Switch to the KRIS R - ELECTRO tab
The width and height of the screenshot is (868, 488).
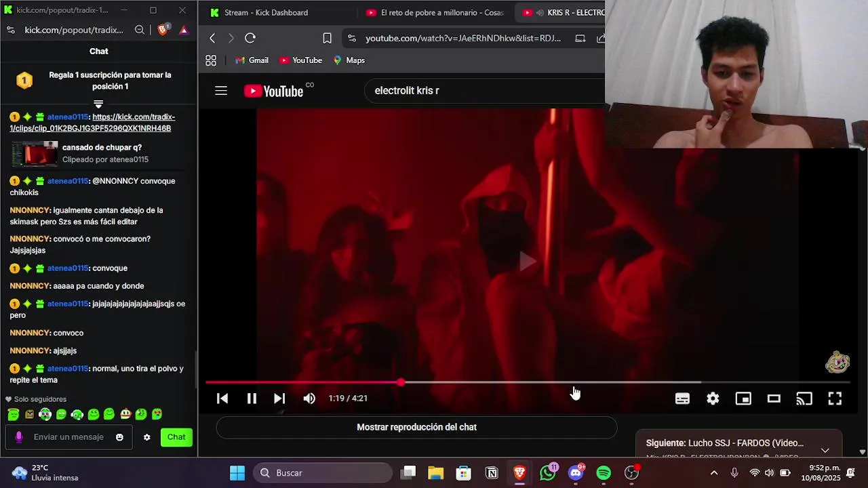click(560, 12)
